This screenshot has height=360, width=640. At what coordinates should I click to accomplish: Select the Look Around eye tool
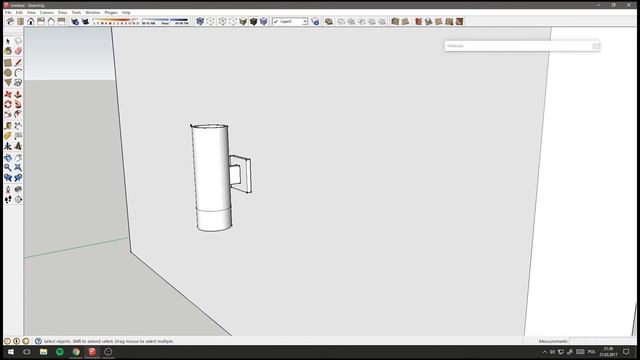point(18,189)
